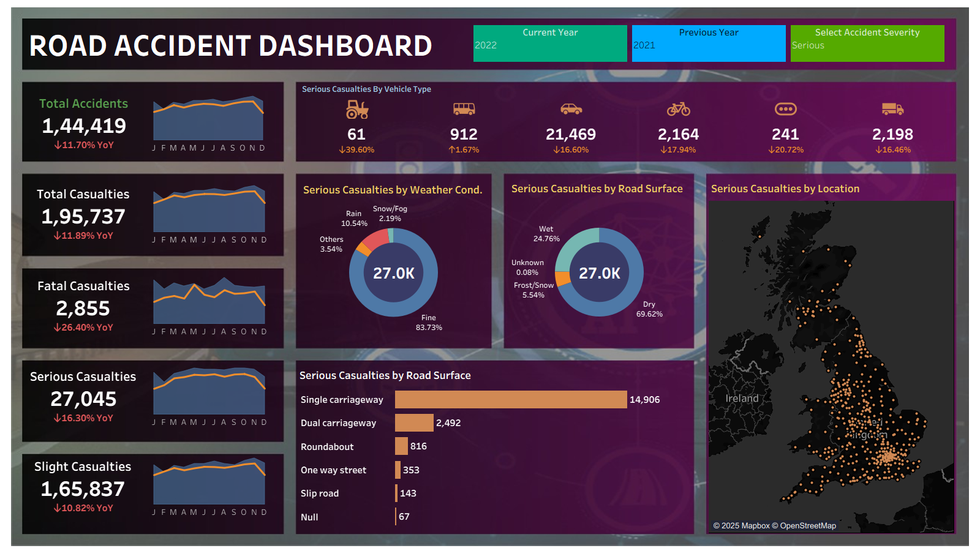Select the car icon above 21,469
Screen dimensions: 980x551
pyautogui.click(x=571, y=109)
